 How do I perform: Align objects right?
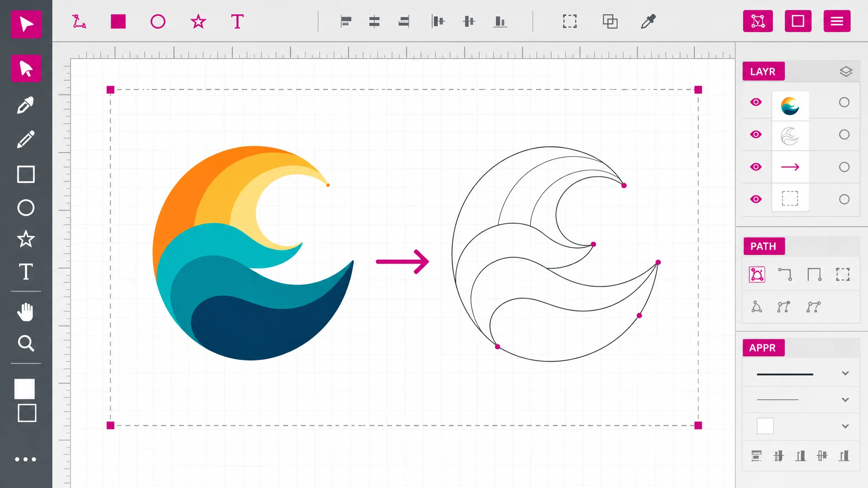[404, 21]
